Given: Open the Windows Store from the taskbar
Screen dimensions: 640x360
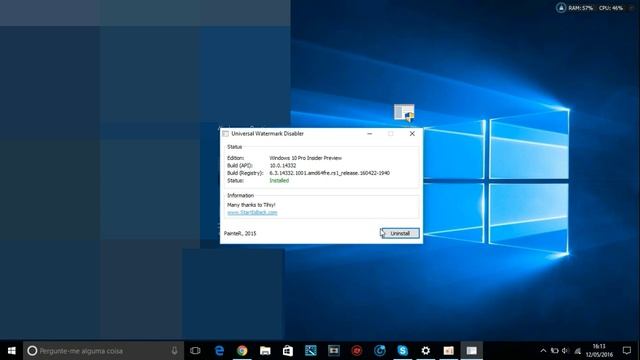Looking at the screenshot, I should pos(288,351).
